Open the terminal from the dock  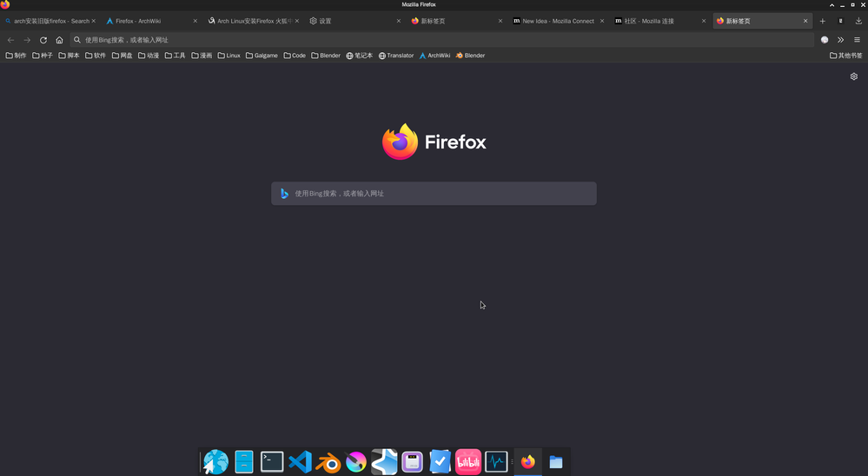[x=272, y=462]
